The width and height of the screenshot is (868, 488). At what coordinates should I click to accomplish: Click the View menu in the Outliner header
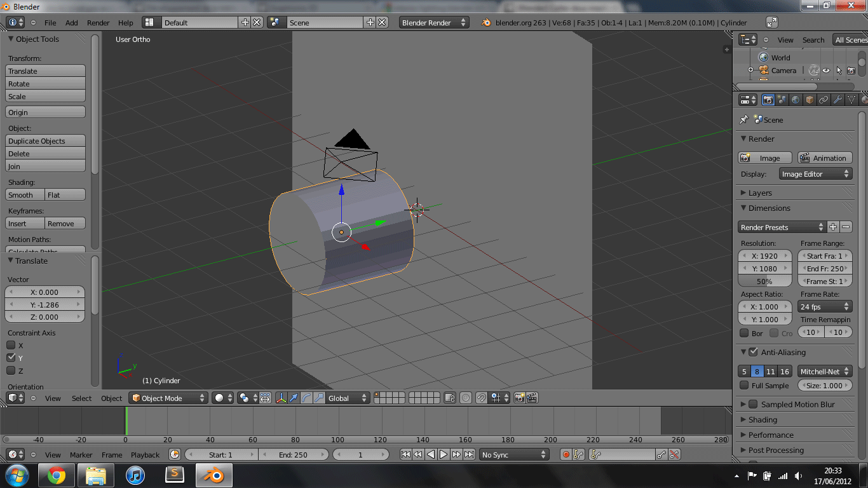785,39
